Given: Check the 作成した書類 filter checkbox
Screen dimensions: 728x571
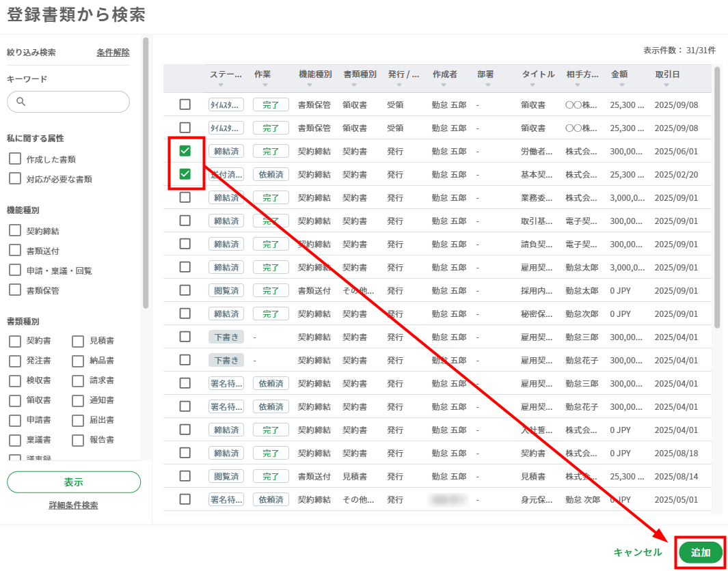Looking at the screenshot, I should coord(15,158).
